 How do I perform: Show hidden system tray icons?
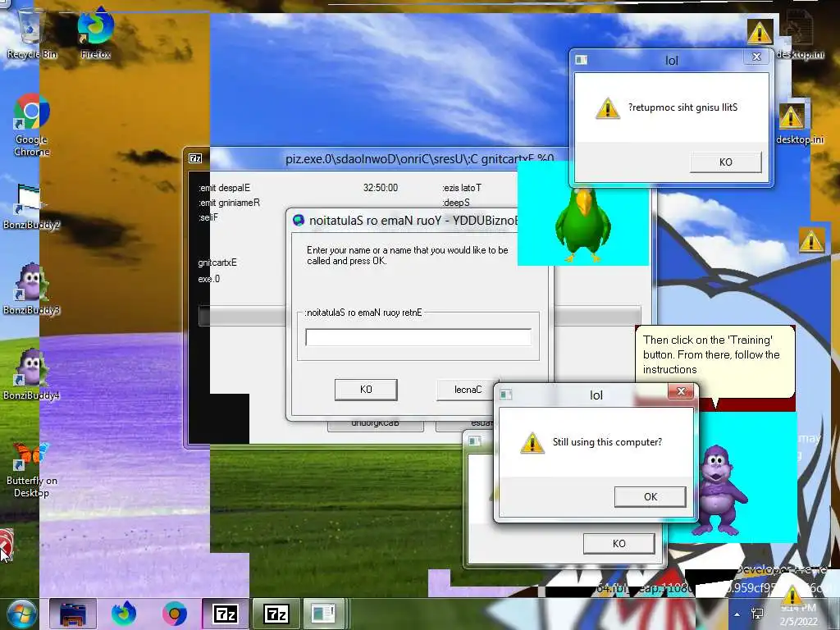(x=737, y=614)
